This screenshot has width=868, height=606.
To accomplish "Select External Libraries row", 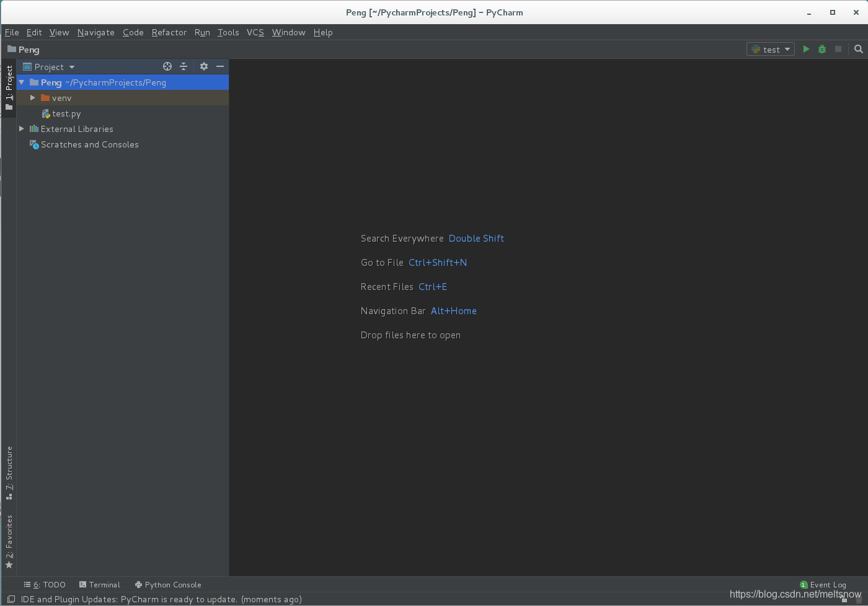I will pyautogui.click(x=123, y=129).
